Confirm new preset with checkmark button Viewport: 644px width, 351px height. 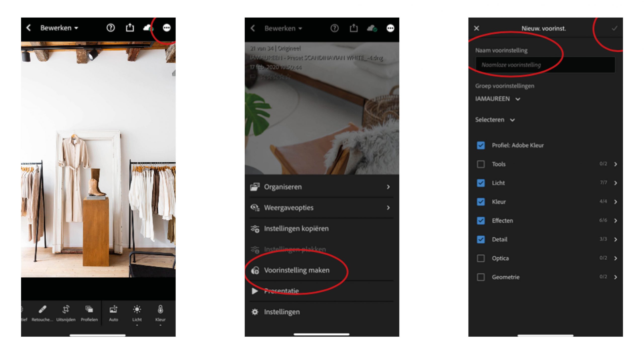point(614,28)
